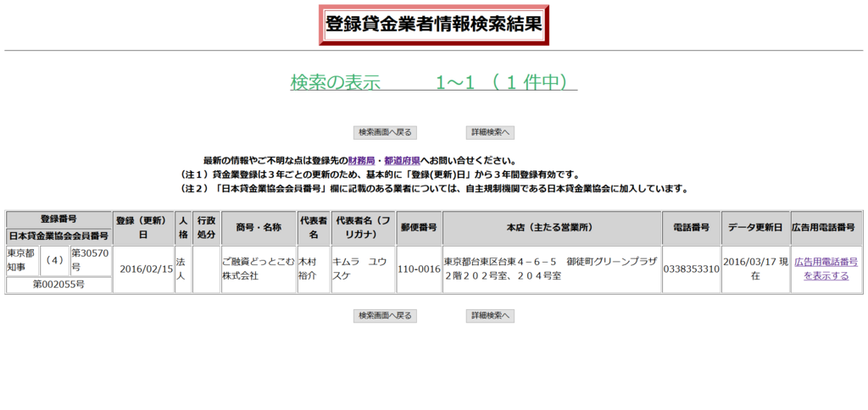Click the 木村裕介 representative cell
The height and width of the screenshot is (410, 868).
314,269
